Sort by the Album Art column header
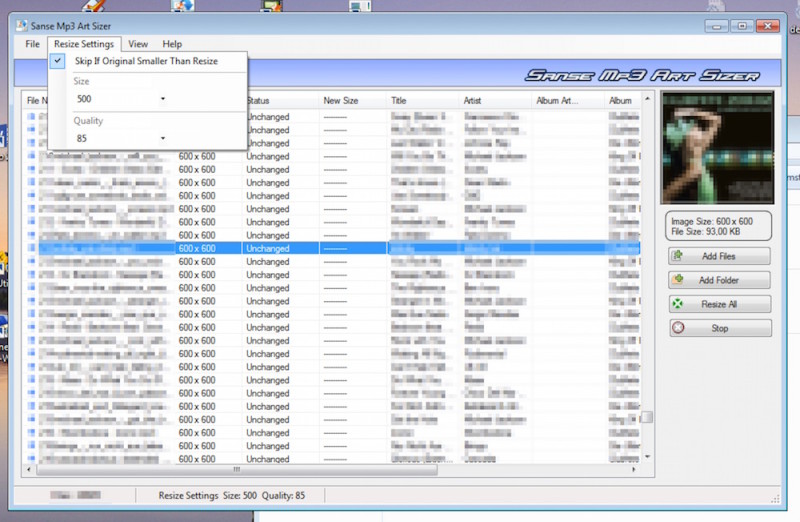The image size is (800, 522). pyautogui.click(x=567, y=101)
